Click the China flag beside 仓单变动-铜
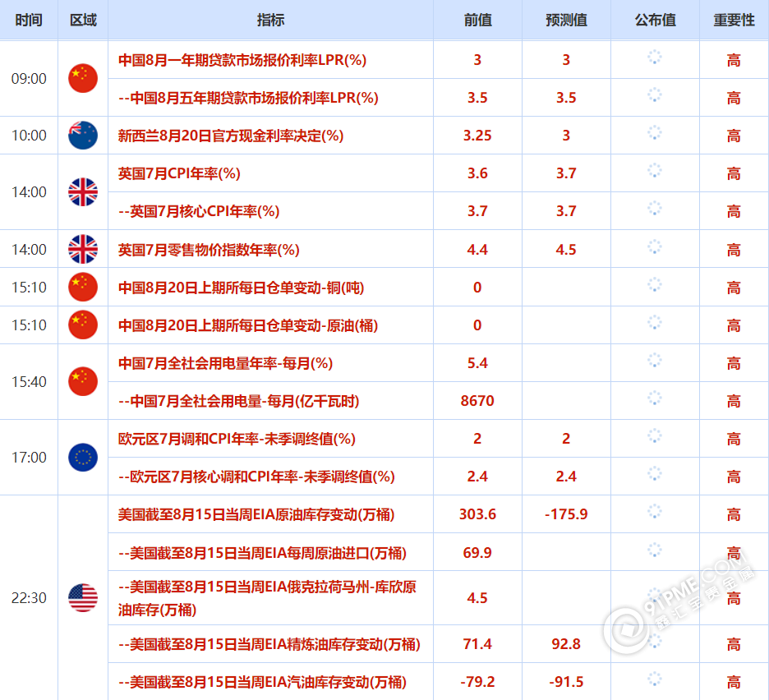The width and height of the screenshot is (769, 700). (83, 287)
